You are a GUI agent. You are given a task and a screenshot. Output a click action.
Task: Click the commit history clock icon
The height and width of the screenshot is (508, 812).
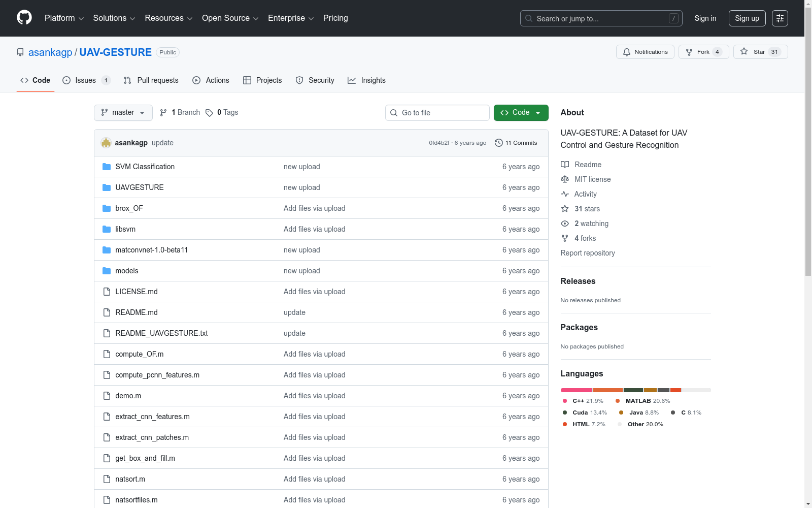pyautogui.click(x=499, y=143)
